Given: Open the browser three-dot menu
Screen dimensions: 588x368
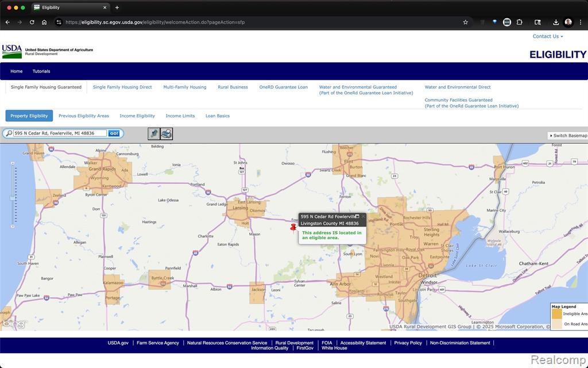Looking at the screenshot, I should point(581,22).
